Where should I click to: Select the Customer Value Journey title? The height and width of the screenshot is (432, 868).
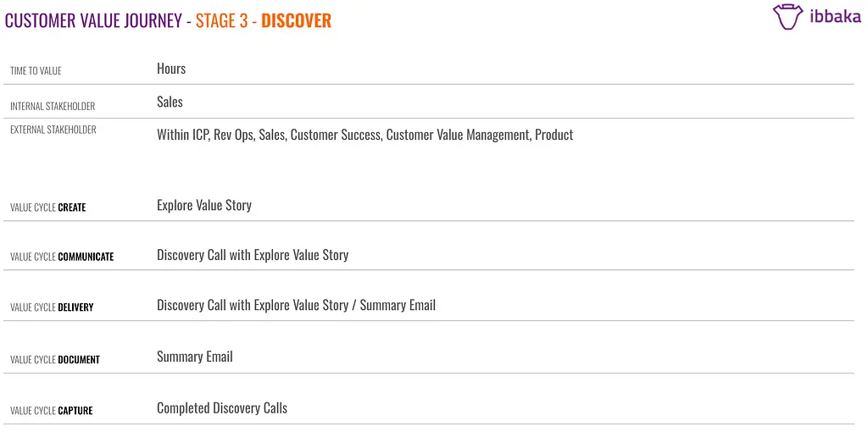tap(93, 20)
